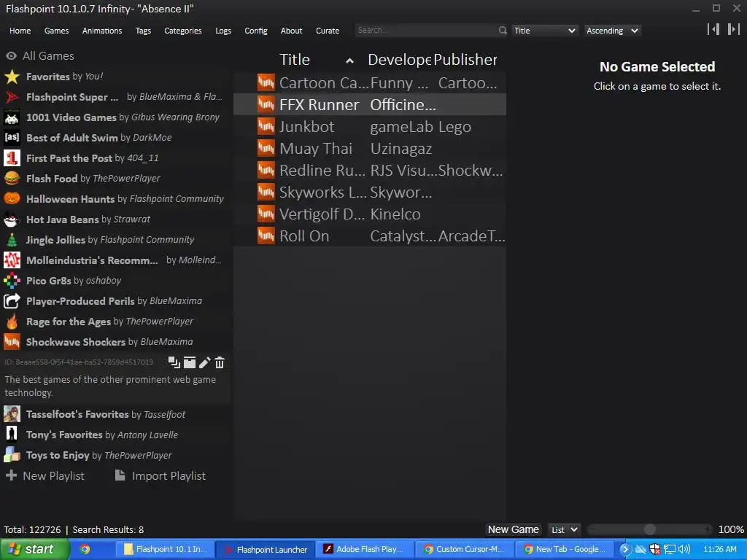The width and height of the screenshot is (747, 560).
Task: Click the Molleindustria's Recommendations red icon
Action: pos(12,260)
